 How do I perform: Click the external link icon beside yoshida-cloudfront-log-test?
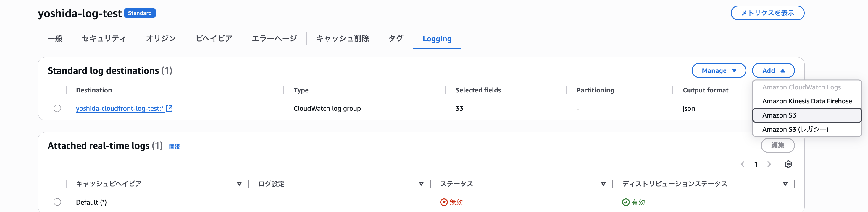(x=169, y=108)
